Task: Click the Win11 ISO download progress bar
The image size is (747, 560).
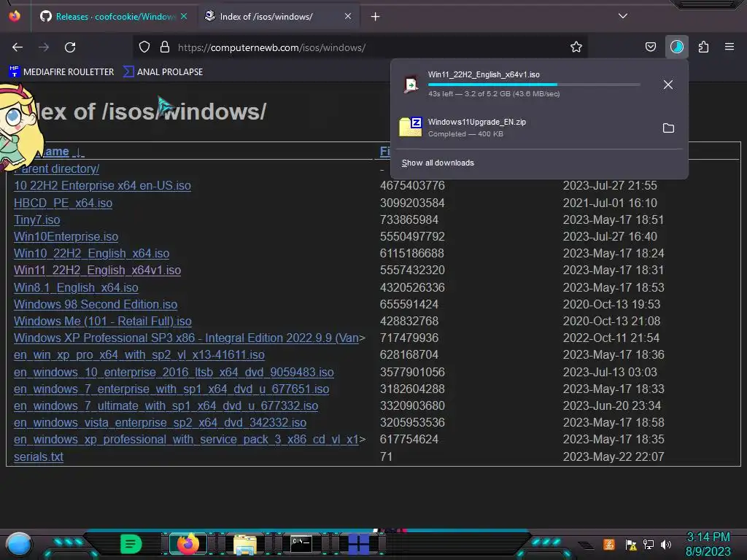Action: pos(534,85)
